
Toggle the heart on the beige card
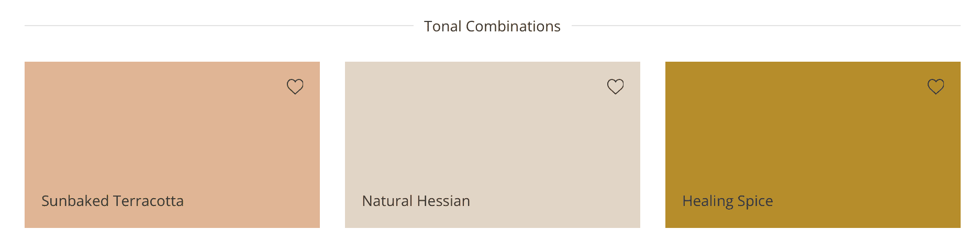click(x=616, y=86)
